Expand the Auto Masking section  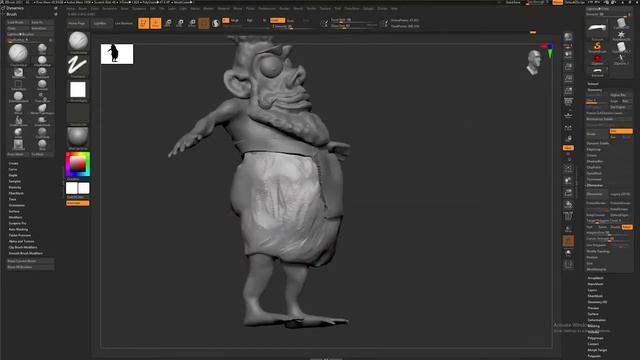tap(18, 229)
